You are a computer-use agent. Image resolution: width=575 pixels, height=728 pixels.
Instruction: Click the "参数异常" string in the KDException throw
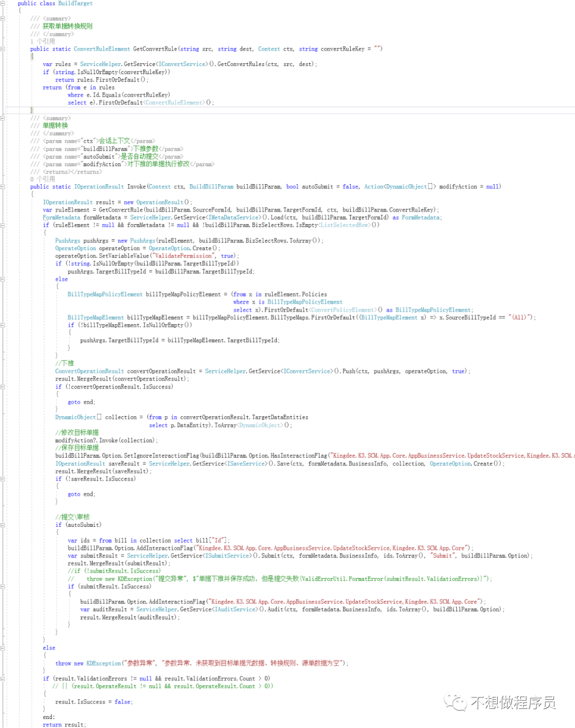click(140, 663)
